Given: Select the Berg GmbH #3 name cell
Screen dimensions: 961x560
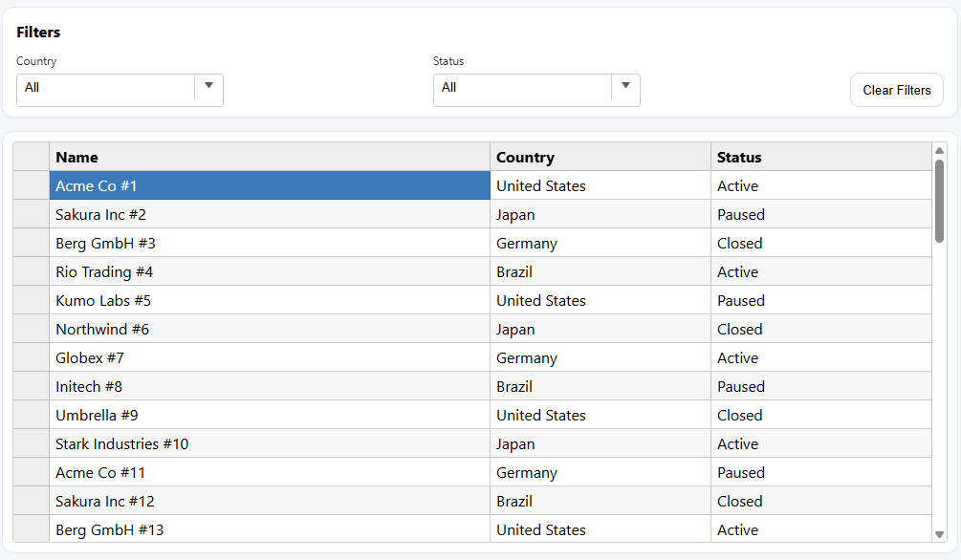Looking at the screenshot, I should coord(269,244).
